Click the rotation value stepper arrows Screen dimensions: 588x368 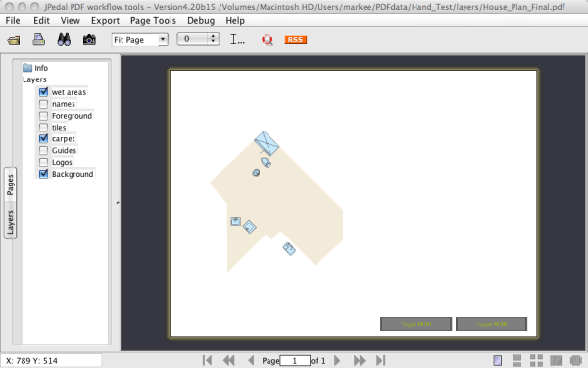coord(213,39)
